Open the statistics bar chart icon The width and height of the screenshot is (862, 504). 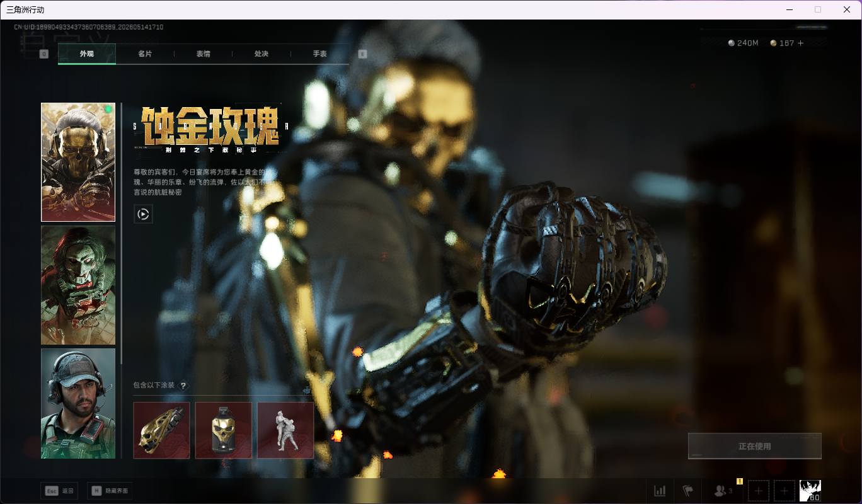point(660,491)
